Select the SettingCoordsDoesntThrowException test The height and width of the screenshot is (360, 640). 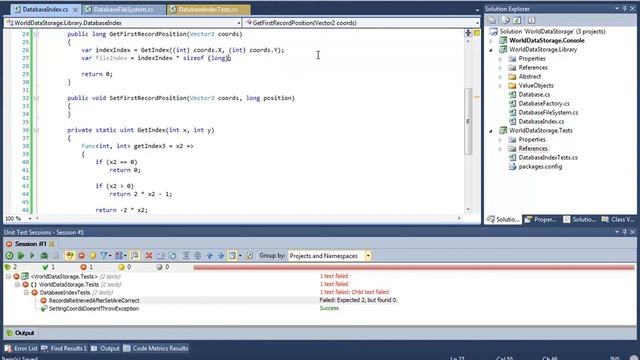click(94, 309)
